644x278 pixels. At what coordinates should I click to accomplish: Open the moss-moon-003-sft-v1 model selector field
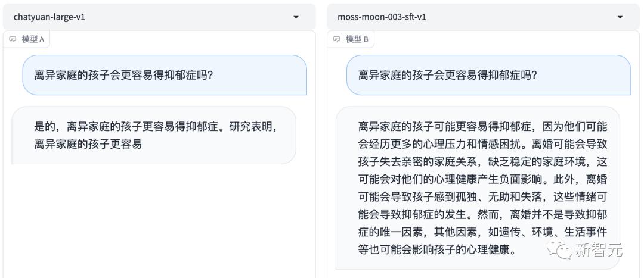tap(471, 17)
